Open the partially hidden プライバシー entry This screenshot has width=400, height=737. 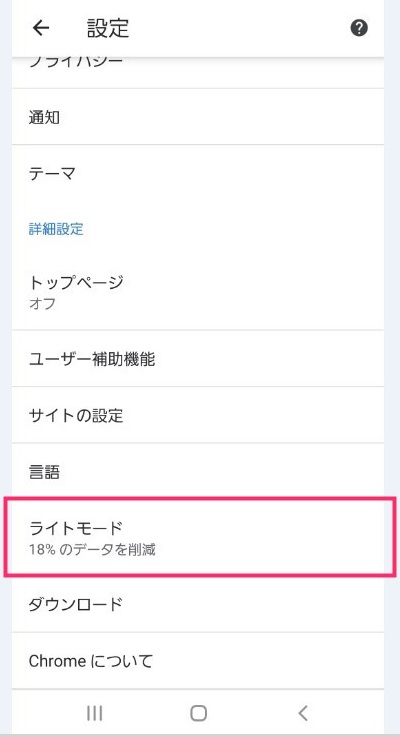tap(198, 73)
